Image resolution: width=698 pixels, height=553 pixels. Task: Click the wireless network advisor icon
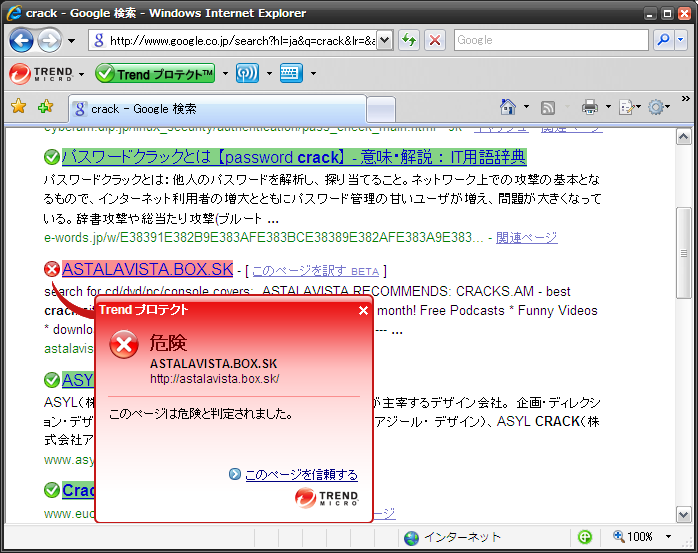point(248,73)
